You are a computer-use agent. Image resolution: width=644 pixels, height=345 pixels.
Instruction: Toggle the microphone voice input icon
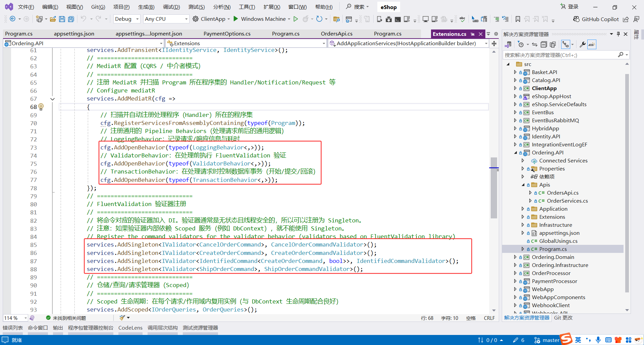(598, 340)
